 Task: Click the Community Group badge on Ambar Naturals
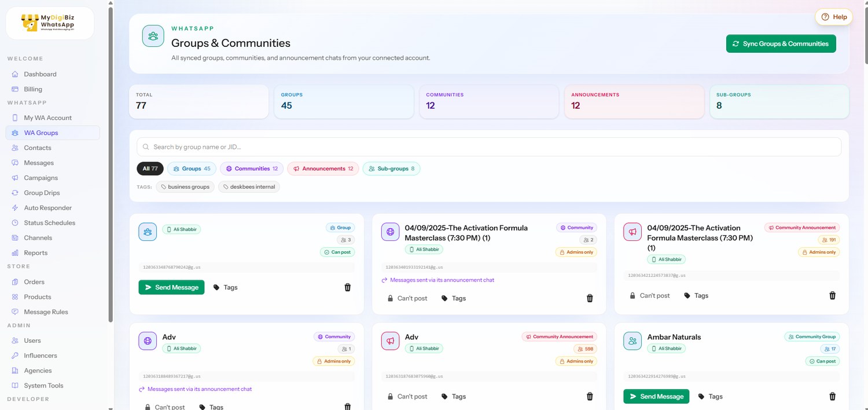click(x=812, y=336)
